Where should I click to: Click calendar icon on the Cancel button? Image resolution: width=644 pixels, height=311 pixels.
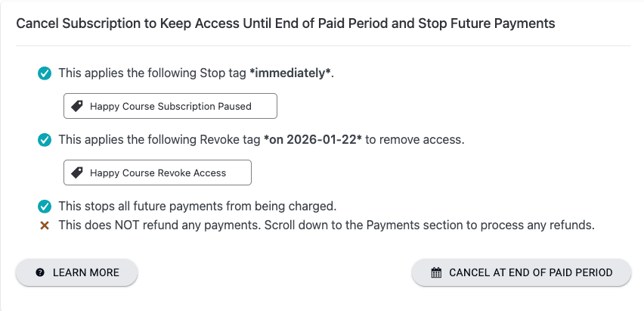pyautogui.click(x=436, y=272)
